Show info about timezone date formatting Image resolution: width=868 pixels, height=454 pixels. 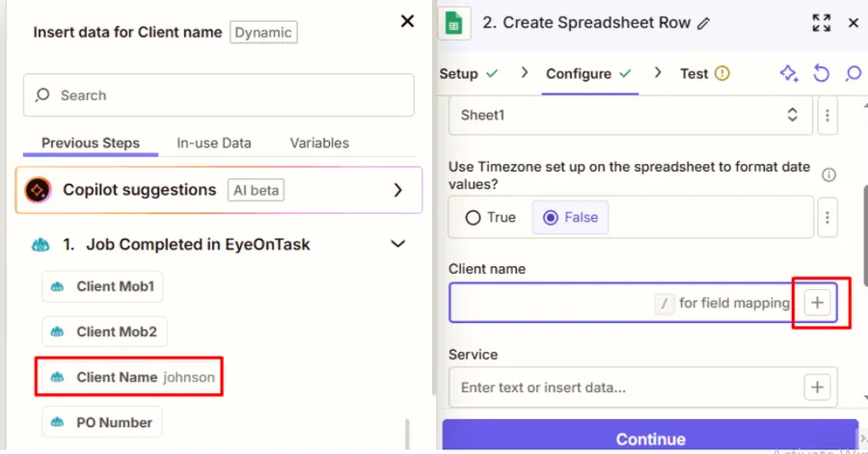point(828,175)
